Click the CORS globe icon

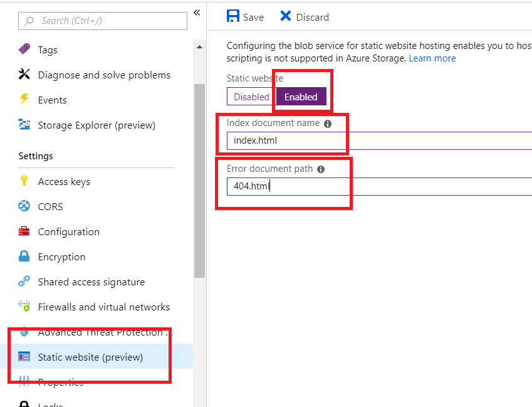[24, 206]
